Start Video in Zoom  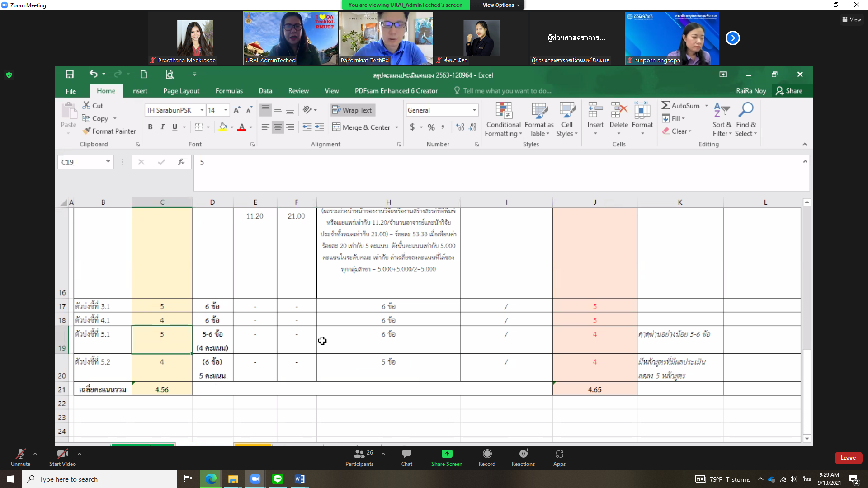pos(62,458)
